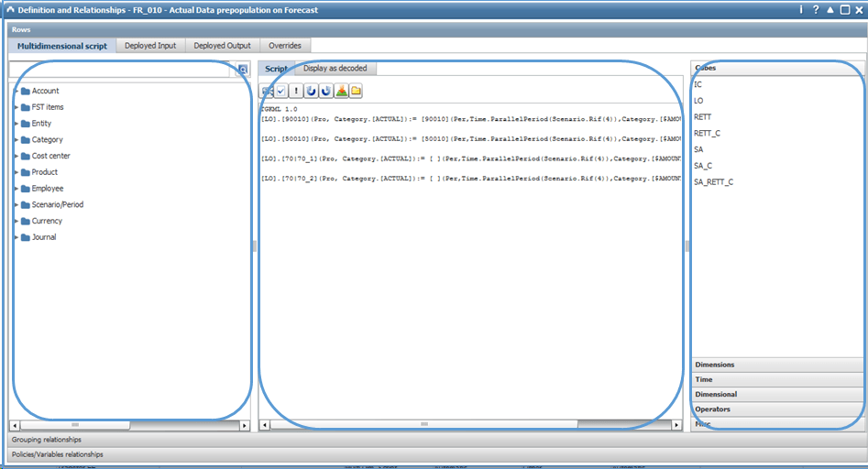The image size is (868, 469).
Task: Expand the Account folder in tree
Action: coord(16,91)
